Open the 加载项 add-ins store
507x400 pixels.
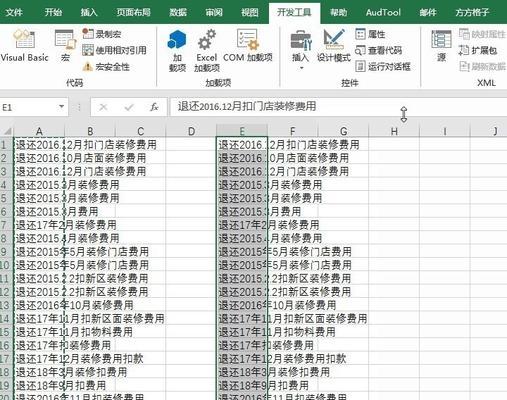(177, 51)
